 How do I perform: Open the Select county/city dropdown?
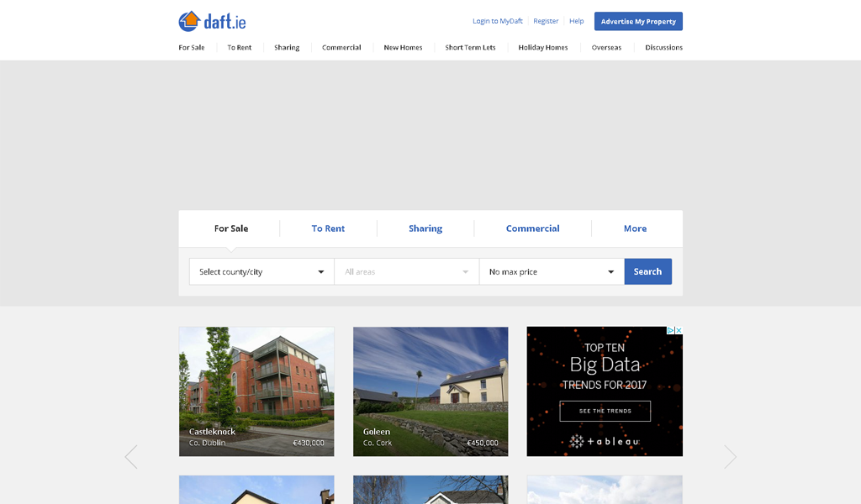[x=261, y=271]
